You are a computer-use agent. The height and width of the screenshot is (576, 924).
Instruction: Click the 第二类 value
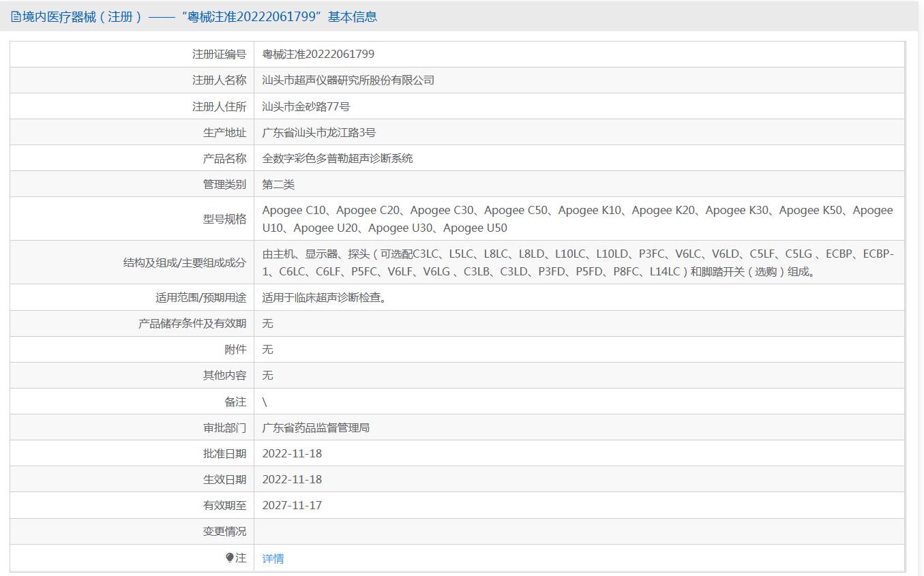pyautogui.click(x=278, y=184)
